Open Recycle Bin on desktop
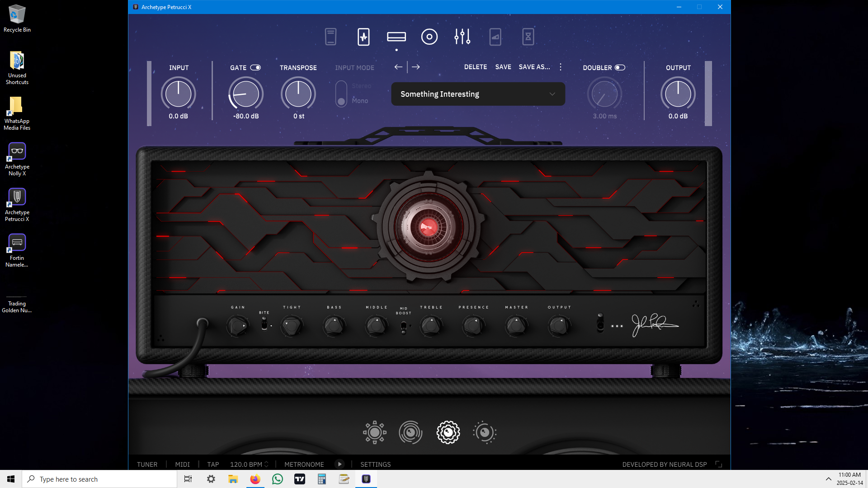The height and width of the screenshot is (488, 868). pos(17,19)
